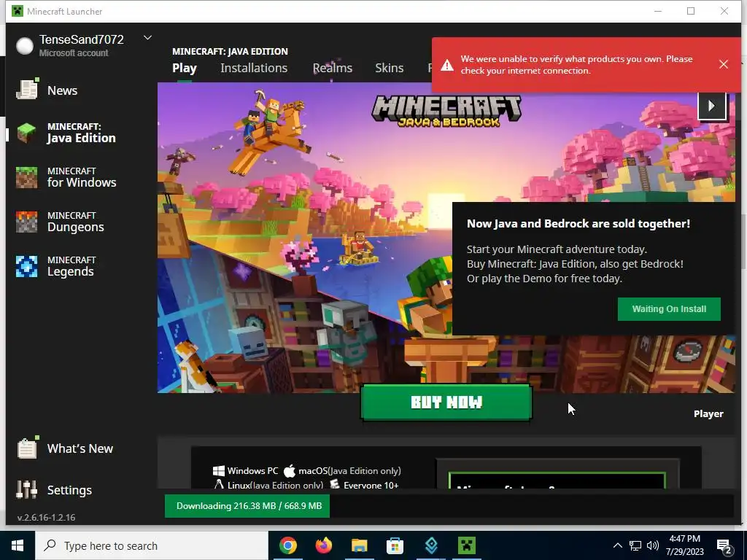
Task: Click the macOS Apple platform icon
Action: click(x=289, y=471)
